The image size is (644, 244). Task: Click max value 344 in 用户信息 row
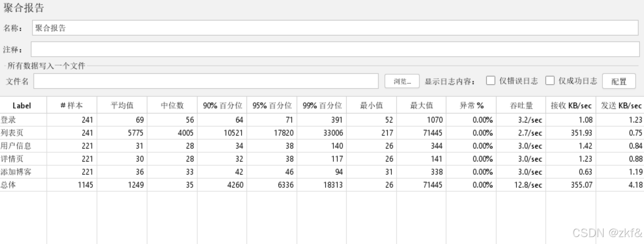437,146
